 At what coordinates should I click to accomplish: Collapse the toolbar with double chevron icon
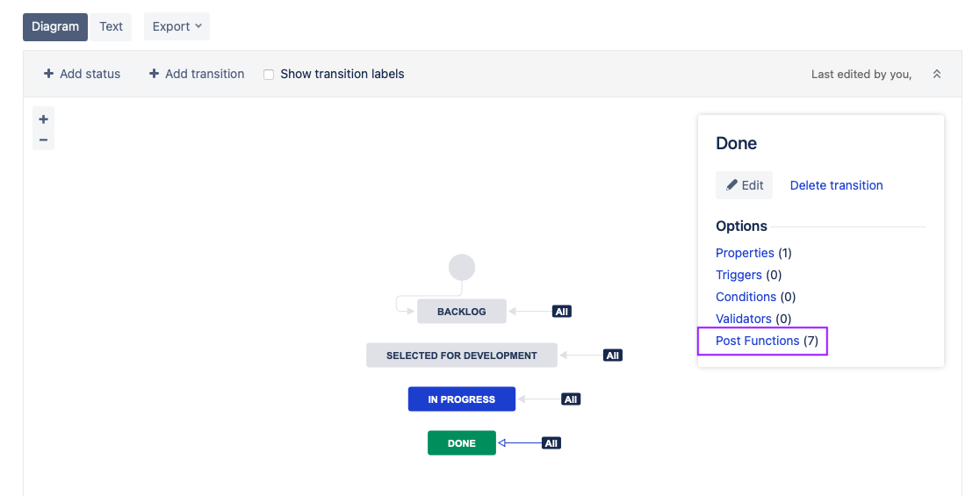click(x=937, y=74)
